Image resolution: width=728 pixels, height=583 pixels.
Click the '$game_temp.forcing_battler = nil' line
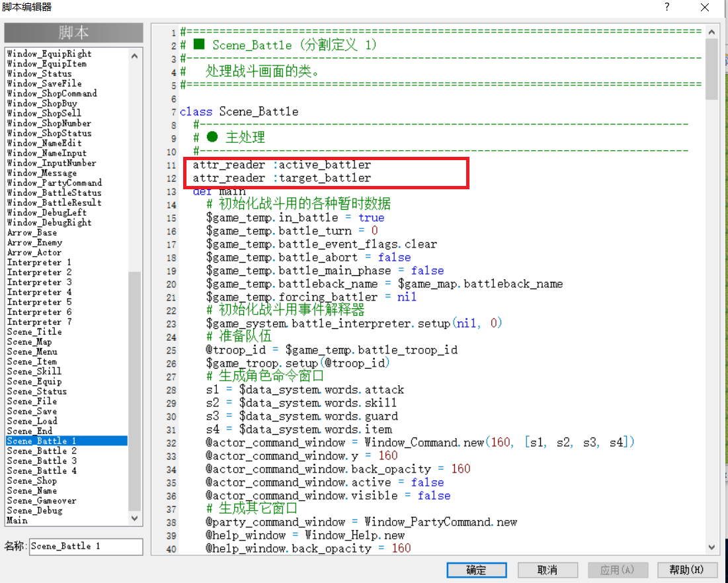click(311, 297)
